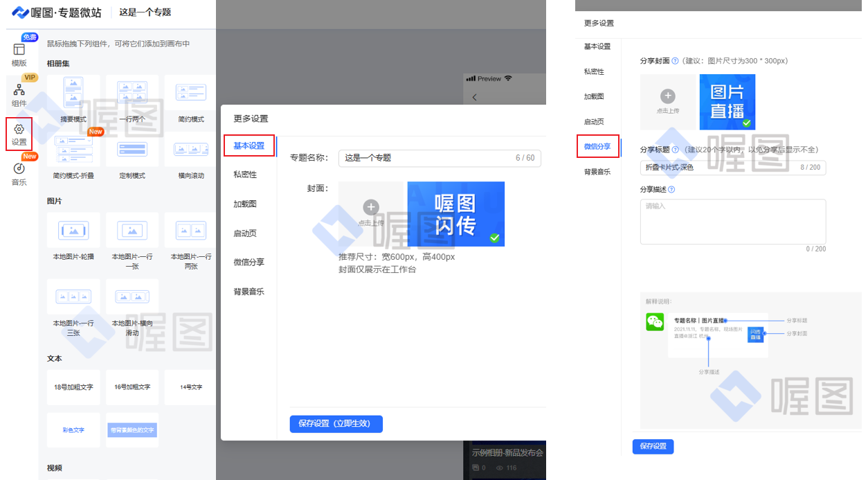Open 基本设置 tab in right panel
The width and height of the screenshot is (868, 480).
pyautogui.click(x=597, y=46)
